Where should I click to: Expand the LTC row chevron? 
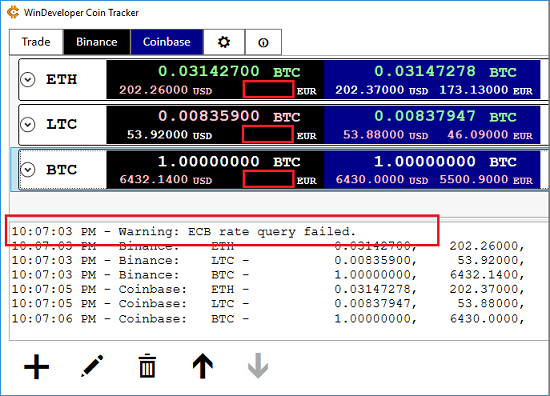28,124
